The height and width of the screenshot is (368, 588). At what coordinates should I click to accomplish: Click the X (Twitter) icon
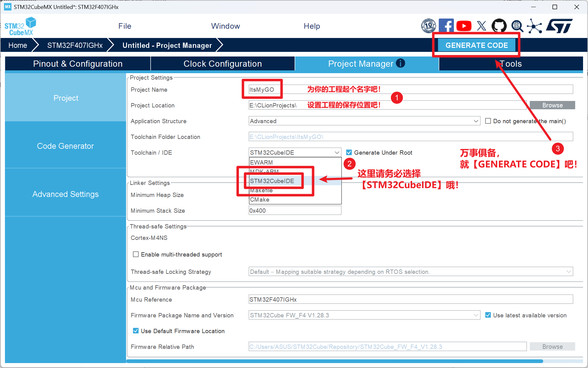(x=481, y=26)
